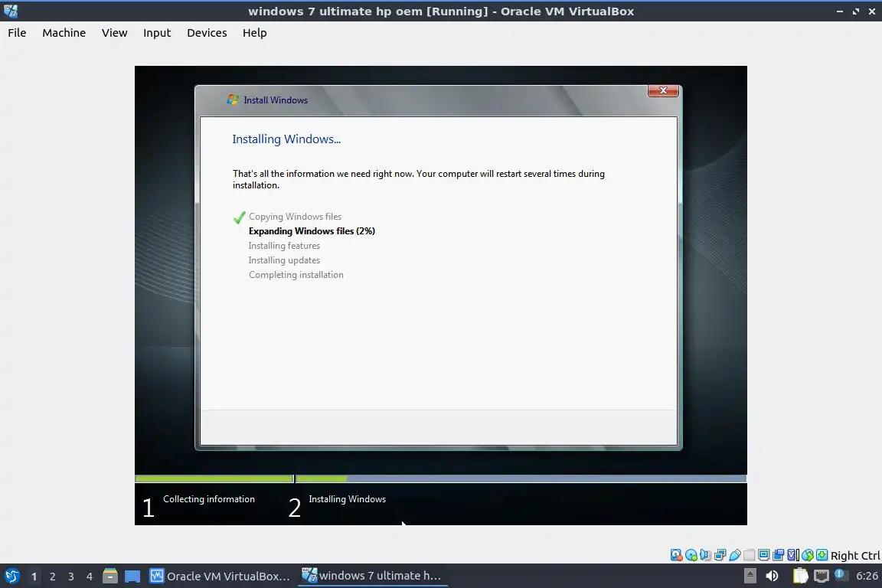
Task: Open the View menu
Action: [114, 33]
